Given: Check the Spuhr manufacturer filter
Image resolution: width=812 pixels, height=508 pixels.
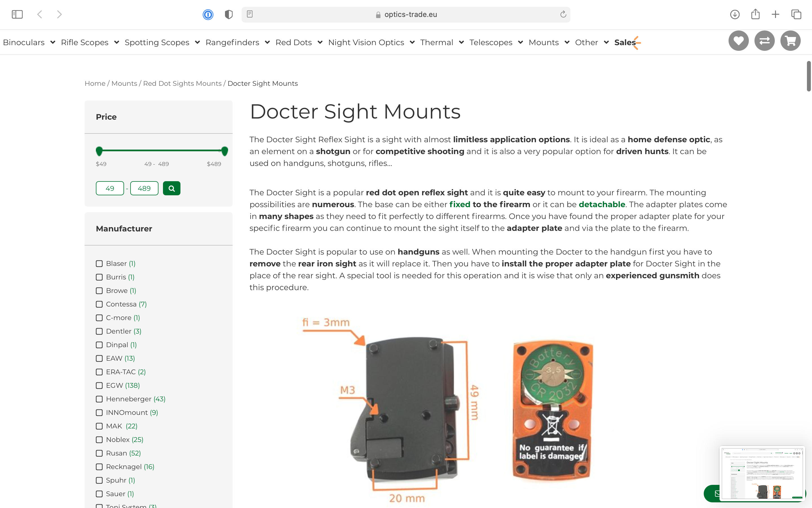Looking at the screenshot, I should (x=99, y=480).
